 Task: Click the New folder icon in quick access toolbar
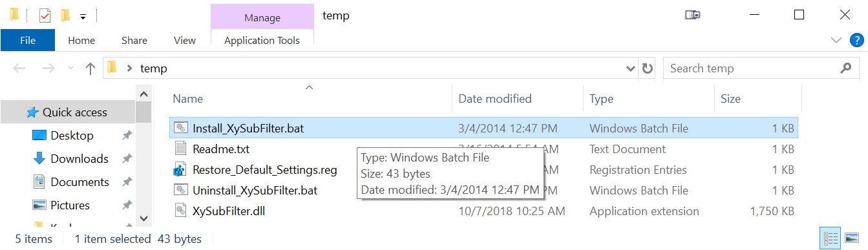coord(65,15)
